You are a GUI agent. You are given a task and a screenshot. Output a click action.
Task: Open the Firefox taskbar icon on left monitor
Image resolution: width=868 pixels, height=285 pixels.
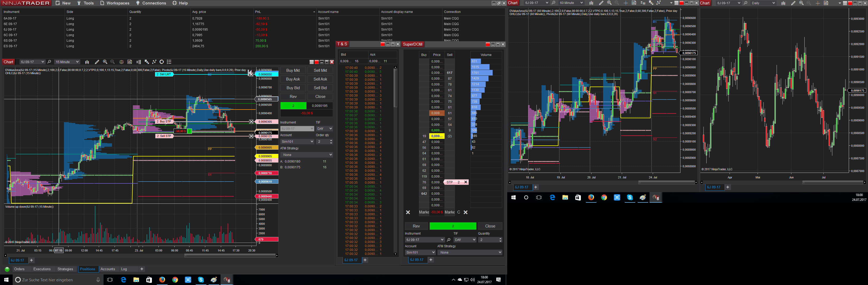point(162,280)
